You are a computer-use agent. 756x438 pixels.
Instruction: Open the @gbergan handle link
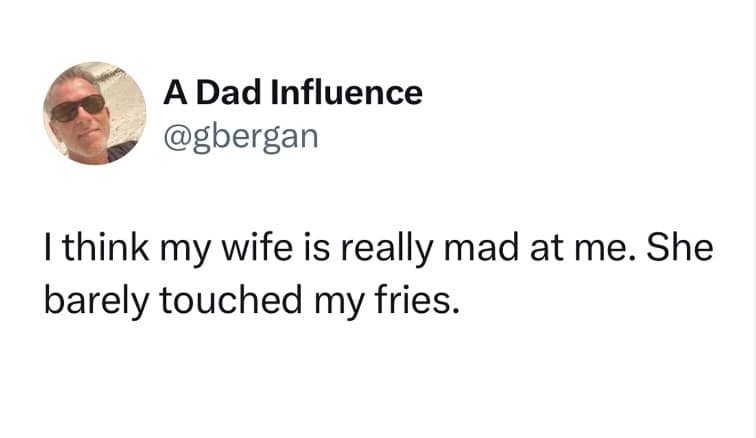tap(240, 134)
